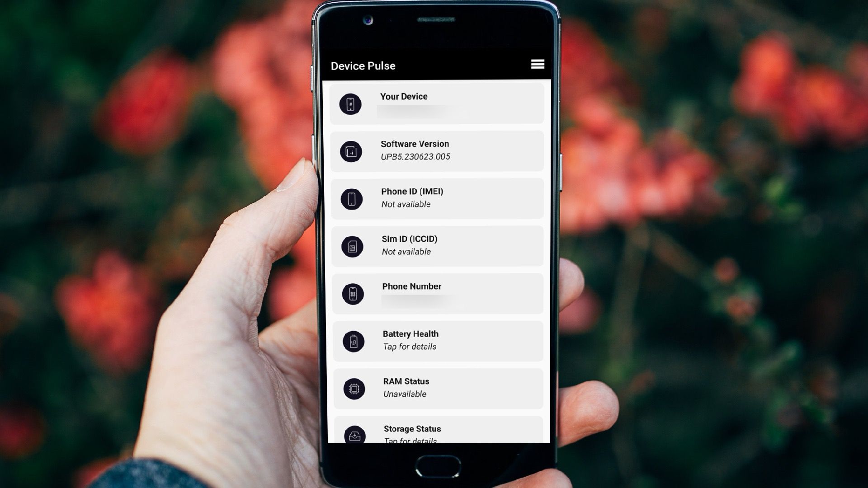
Task: Tap the Battery Health icon
Action: (352, 341)
